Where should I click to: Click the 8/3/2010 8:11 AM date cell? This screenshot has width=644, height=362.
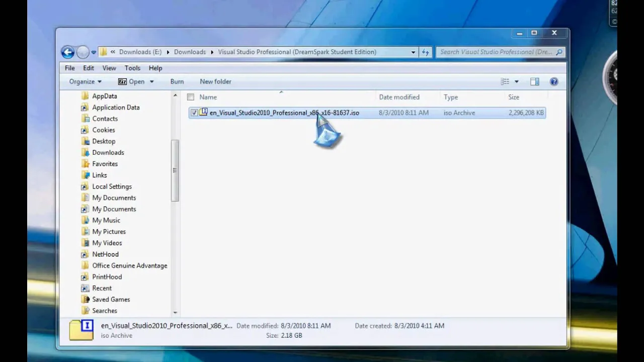coord(404,113)
